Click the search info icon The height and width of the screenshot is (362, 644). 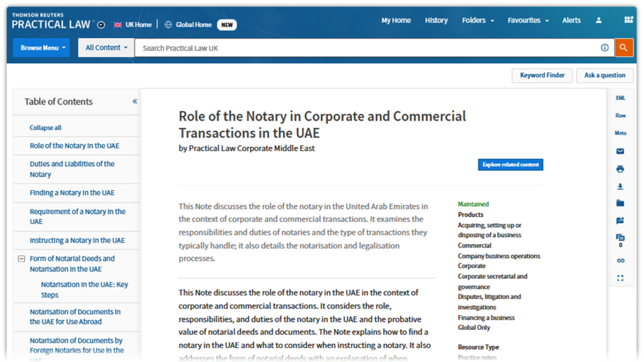point(605,48)
